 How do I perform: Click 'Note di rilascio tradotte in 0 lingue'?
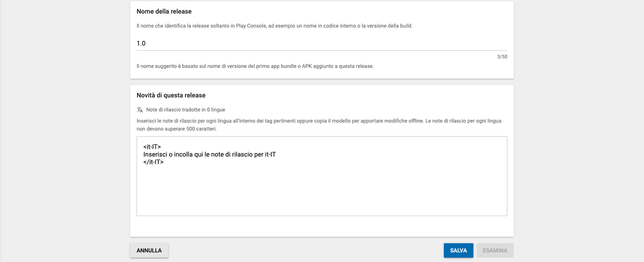[186, 110]
